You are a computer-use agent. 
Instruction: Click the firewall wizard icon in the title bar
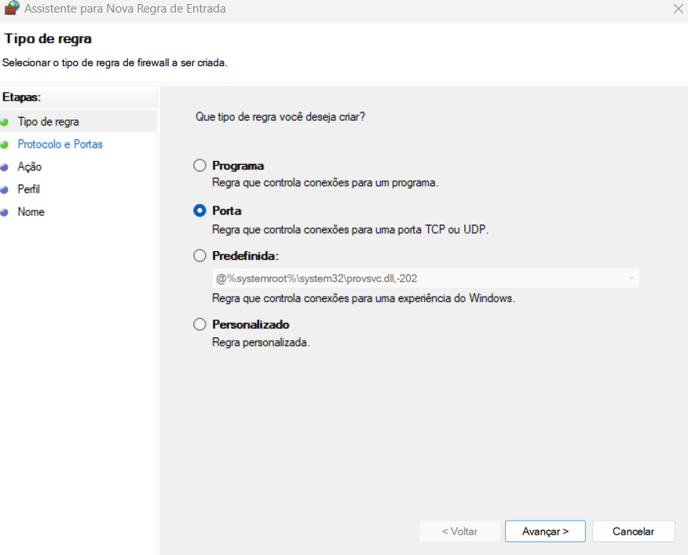[x=11, y=7]
